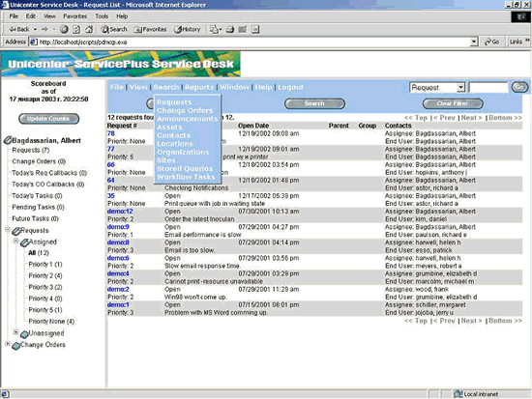This screenshot has height=399, width=532.
Task: Click the Home toolbar icon
Action: (x=89, y=30)
